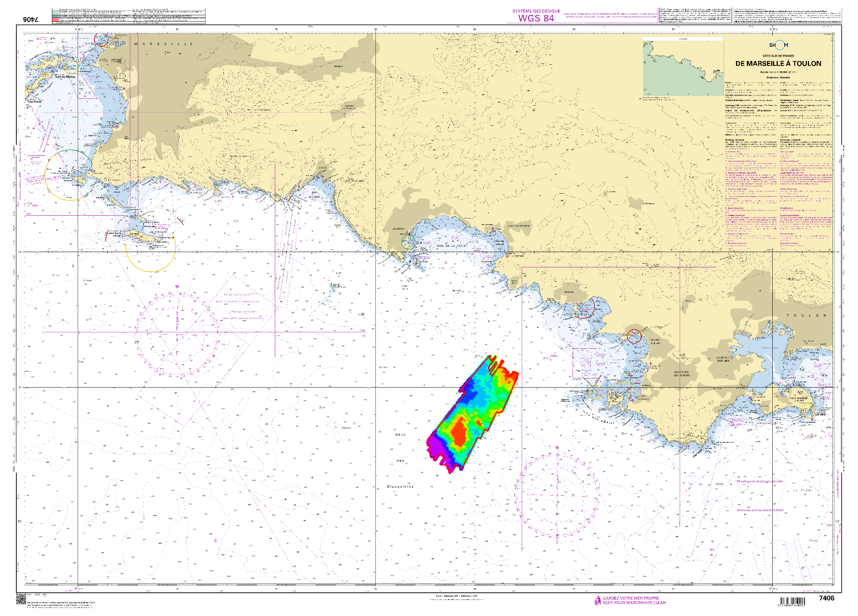Click the blue swatch in the top legend
Screen dimensions: 858x616
(x=56, y=16)
